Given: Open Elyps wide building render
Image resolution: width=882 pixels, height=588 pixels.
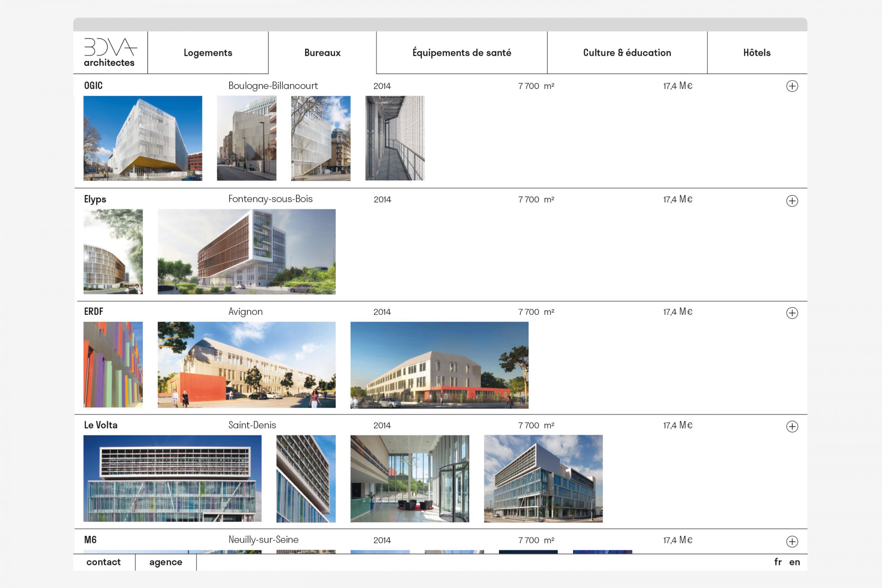Looking at the screenshot, I should (247, 252).
